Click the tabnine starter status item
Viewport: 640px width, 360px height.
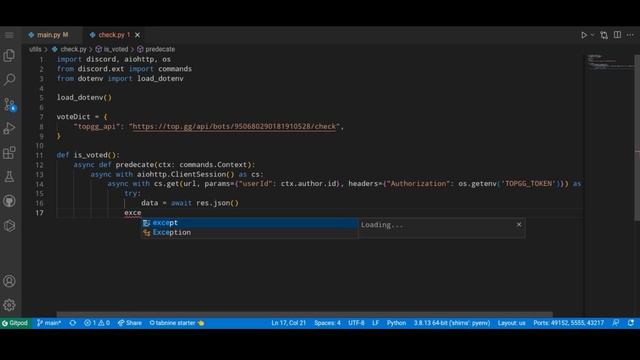click(x=176, y=323)
